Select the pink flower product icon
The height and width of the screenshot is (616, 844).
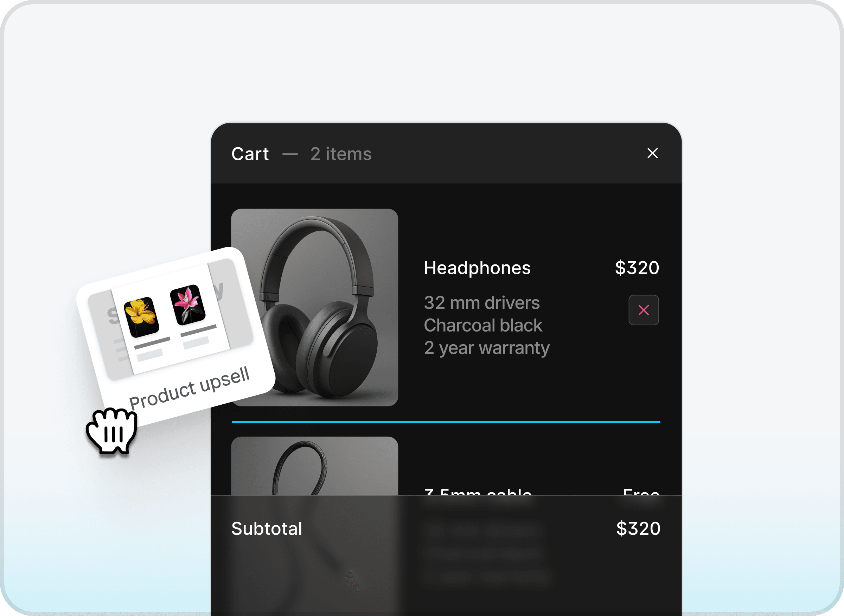click(x=187, y=304)
